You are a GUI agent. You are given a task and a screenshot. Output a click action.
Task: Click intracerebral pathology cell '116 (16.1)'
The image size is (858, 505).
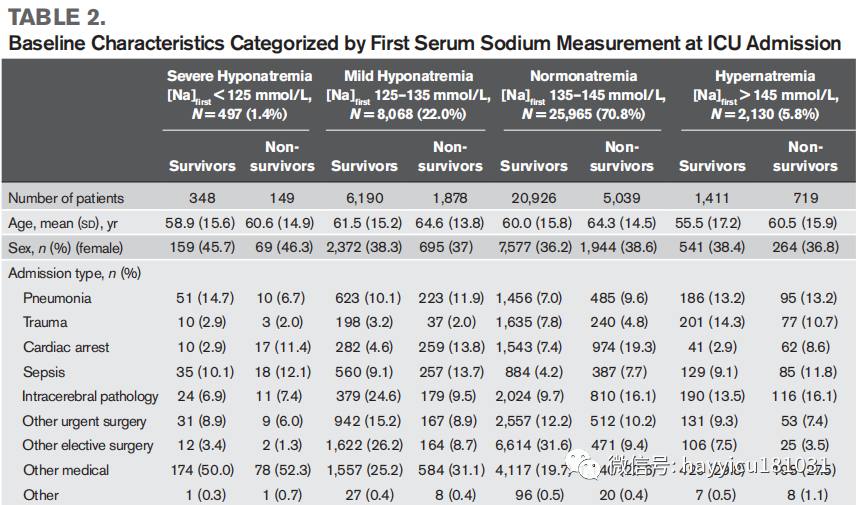(804, 396)
